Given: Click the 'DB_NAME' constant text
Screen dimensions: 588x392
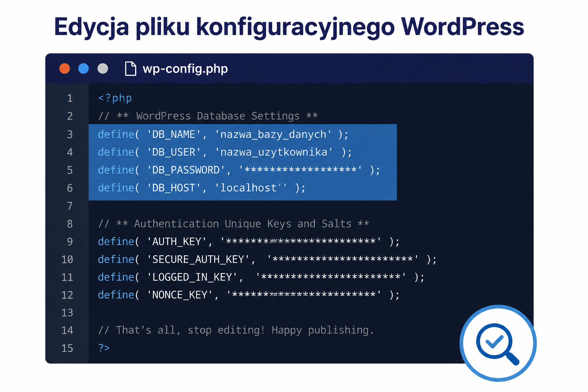Looking at the screenshot, I should tap(174, 134).
